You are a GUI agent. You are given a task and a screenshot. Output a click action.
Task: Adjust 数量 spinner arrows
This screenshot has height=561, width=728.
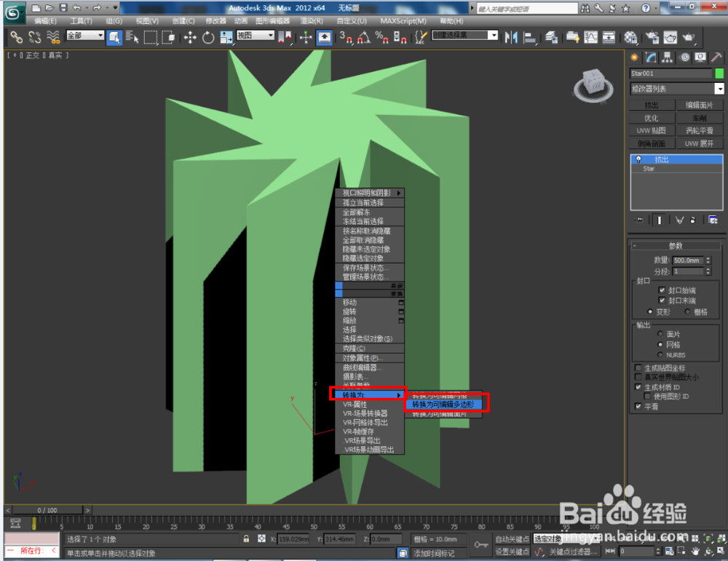708,260
